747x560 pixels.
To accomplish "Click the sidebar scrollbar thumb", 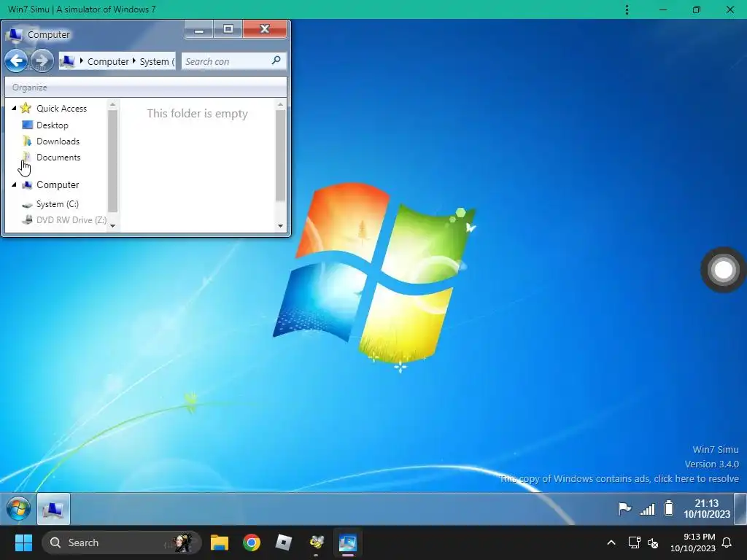I will (112, 161).
